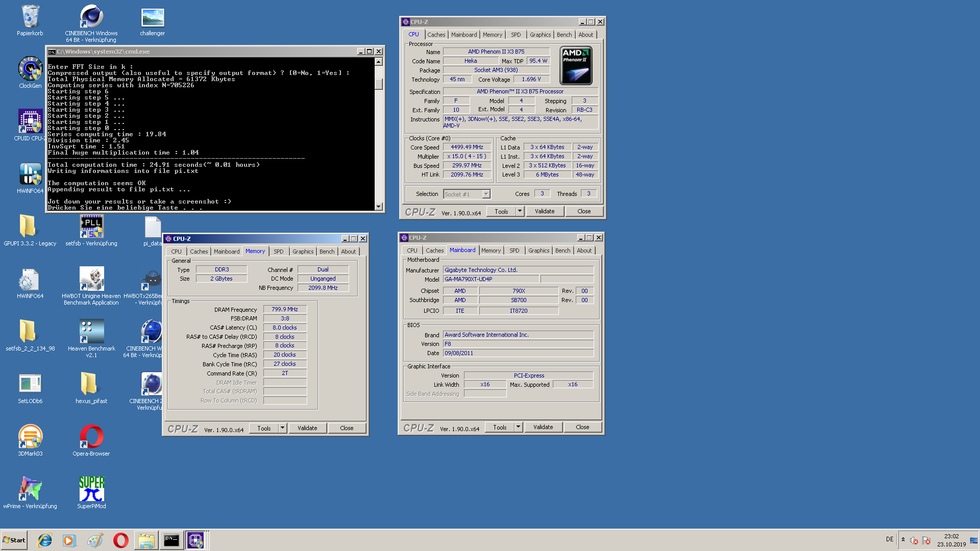
Task: Click the DE language indicator in tray
Action: [890, 539]
